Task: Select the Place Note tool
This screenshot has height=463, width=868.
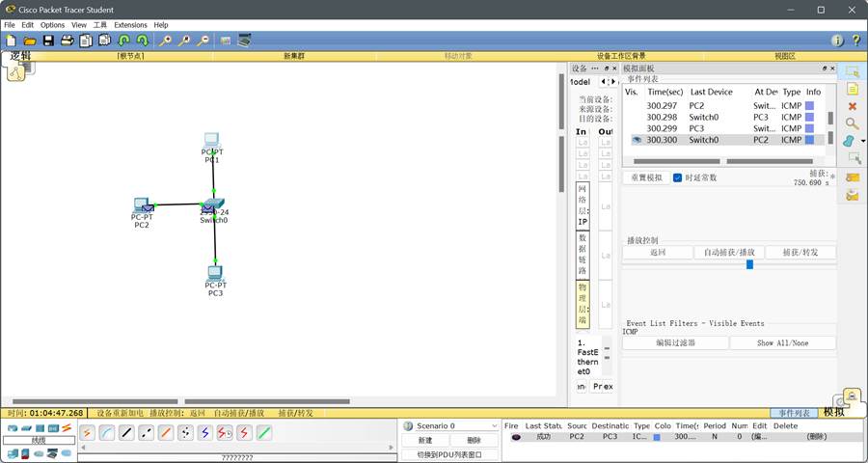Action: coord(853,89)
